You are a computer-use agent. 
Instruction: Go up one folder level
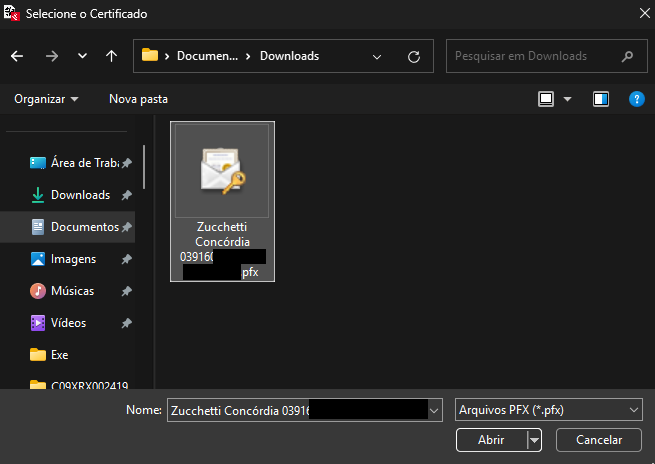tap(111, 57)
